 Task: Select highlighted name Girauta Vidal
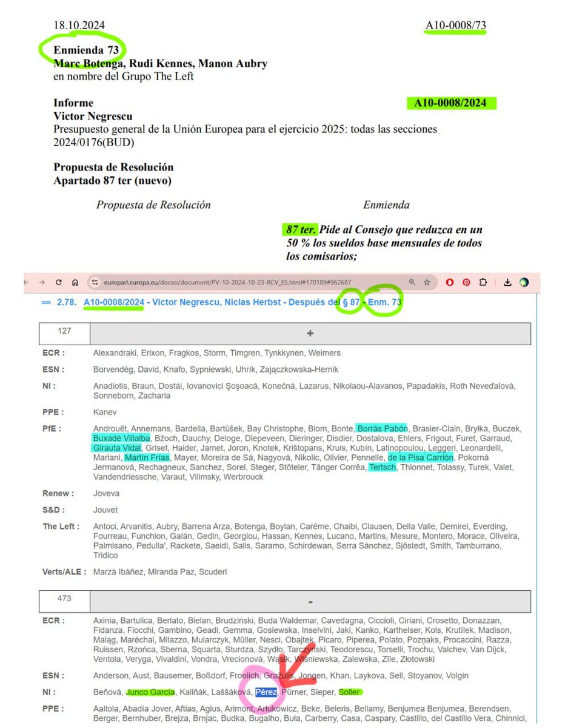pos(117,448)
